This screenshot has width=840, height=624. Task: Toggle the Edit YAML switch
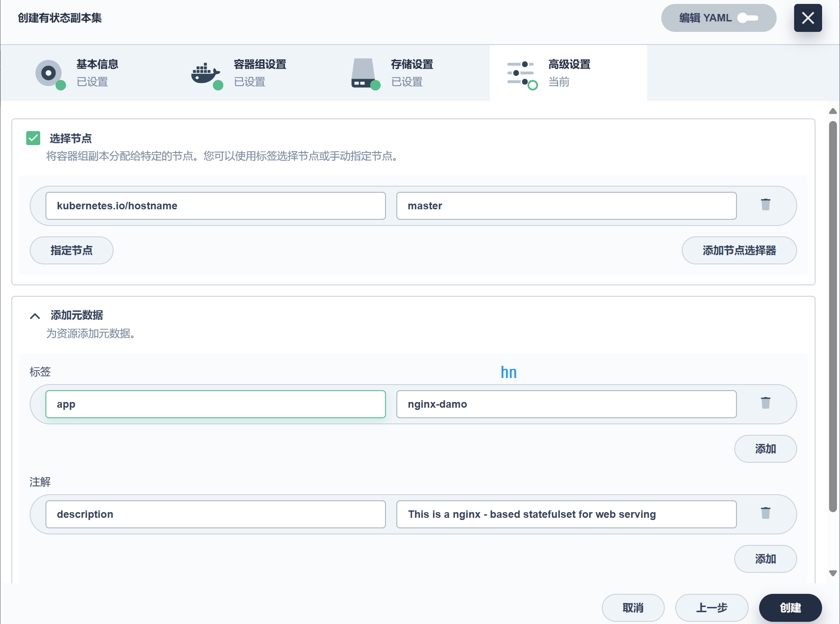[748, 18]
